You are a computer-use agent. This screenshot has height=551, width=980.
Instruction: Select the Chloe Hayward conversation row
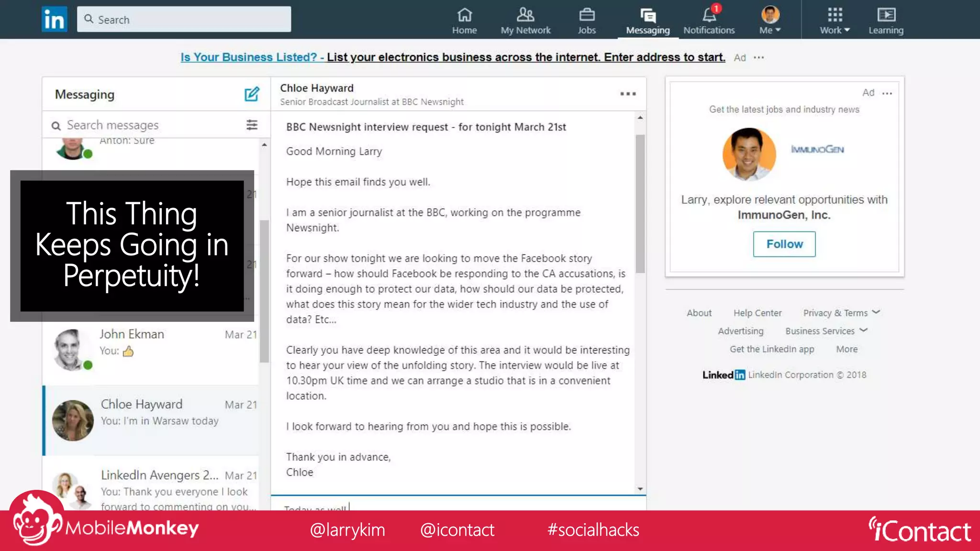pyautogui.click(x=151, y=420)
